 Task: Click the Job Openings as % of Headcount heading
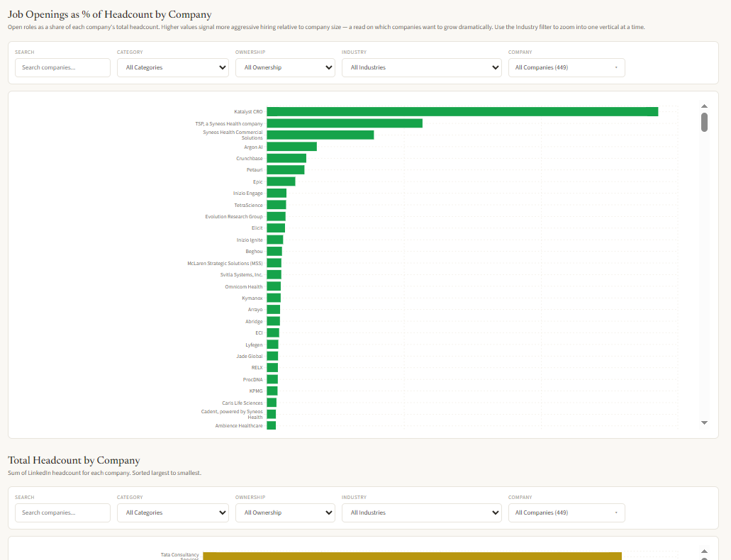click(110, 14)
